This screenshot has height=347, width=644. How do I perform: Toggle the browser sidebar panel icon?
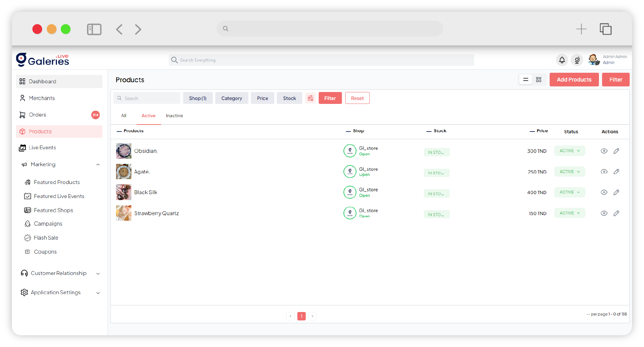pyautogui.click(x=94, y=29)
